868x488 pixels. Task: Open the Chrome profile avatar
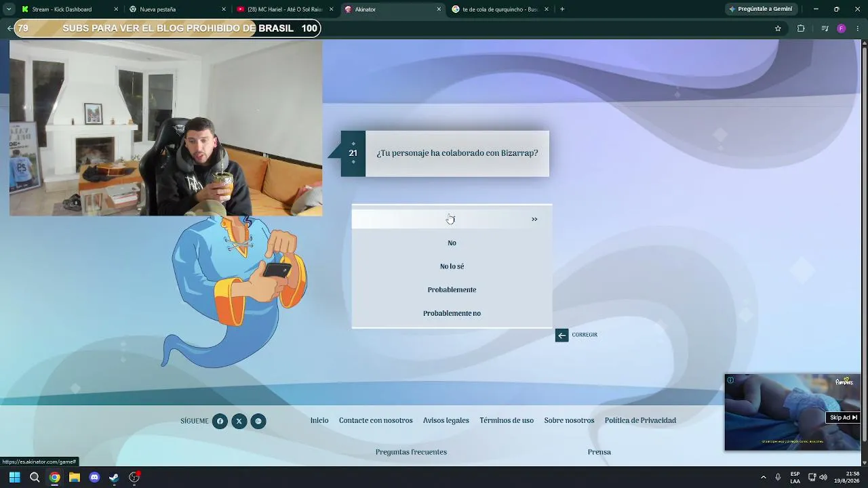[842, 28]
